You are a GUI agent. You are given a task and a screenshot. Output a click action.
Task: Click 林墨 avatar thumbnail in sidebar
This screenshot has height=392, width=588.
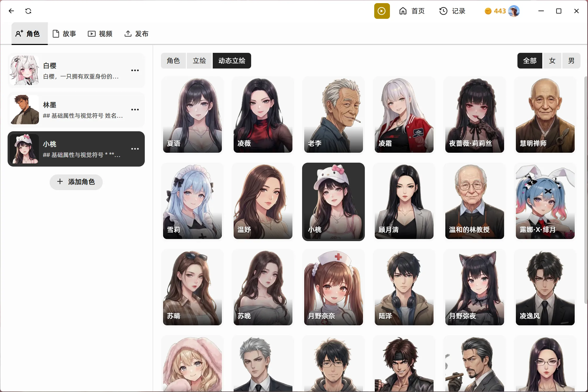pos(24,110)
